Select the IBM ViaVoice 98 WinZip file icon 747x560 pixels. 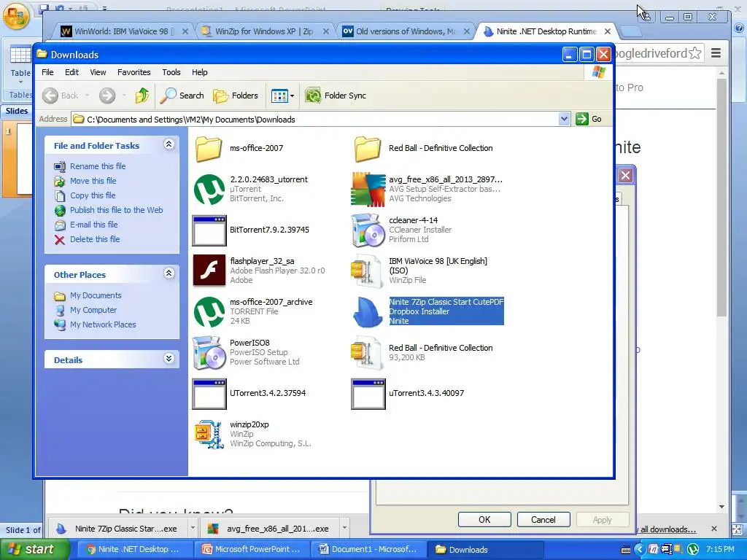367,271
